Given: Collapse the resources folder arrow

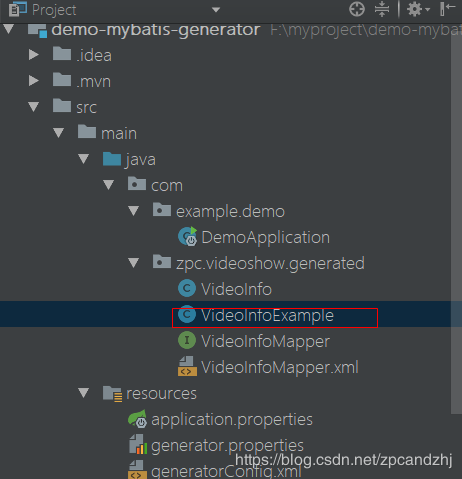Looking at the screenshot, I should (x=84, y=393).
